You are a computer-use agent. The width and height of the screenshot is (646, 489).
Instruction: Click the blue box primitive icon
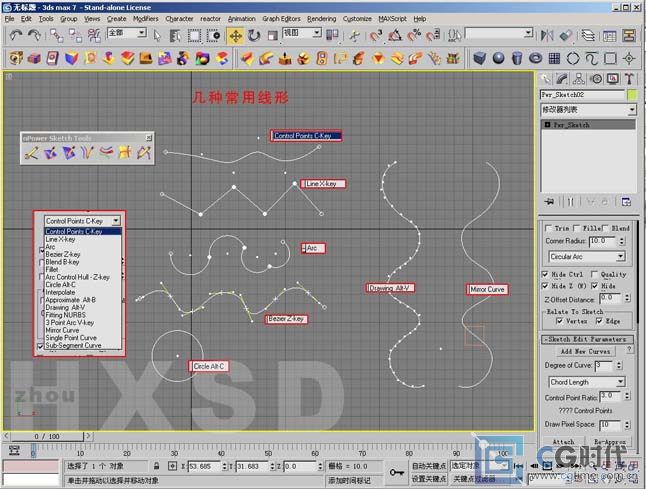click(x=479, y=58)
